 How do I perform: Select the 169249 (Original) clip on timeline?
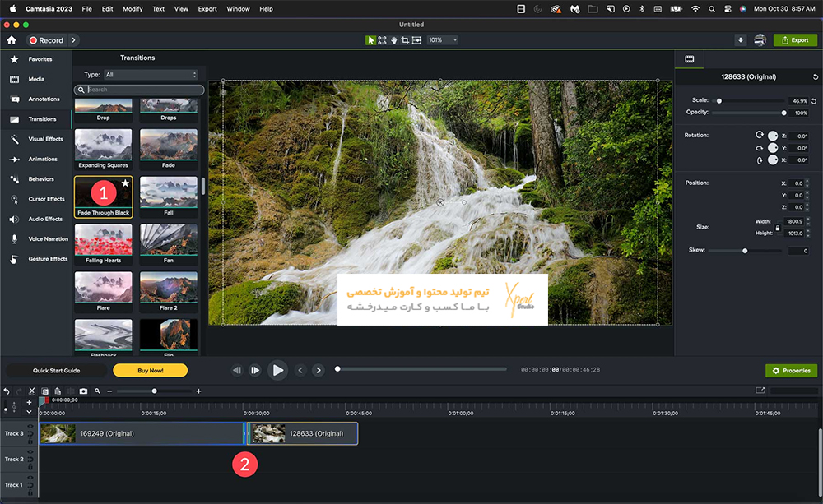coord(142,434)
